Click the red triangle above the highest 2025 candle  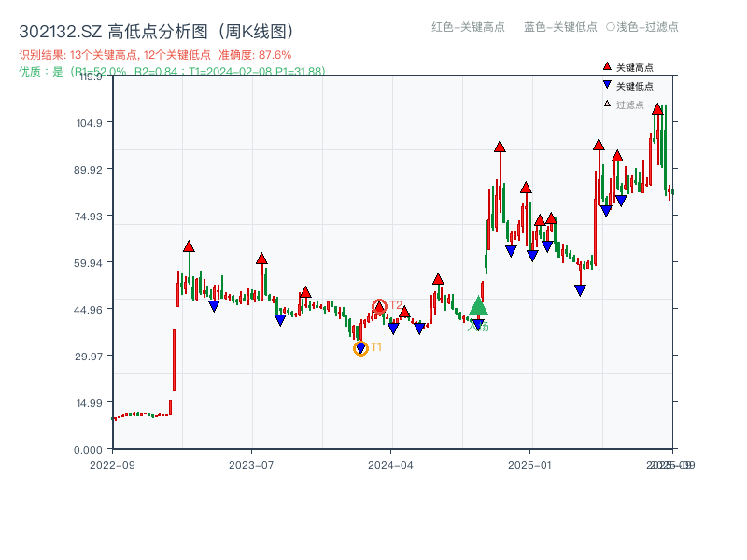point(657,109)
